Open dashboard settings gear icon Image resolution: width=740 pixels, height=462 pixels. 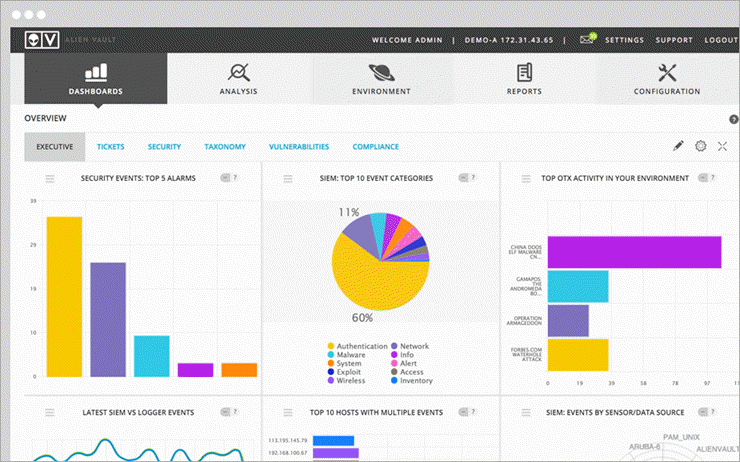point(700,146)
